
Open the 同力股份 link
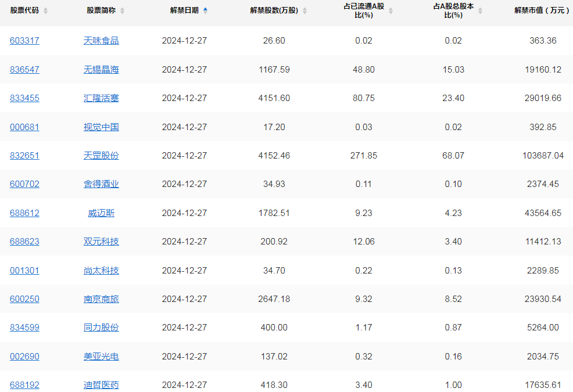[x=101, y=328]
